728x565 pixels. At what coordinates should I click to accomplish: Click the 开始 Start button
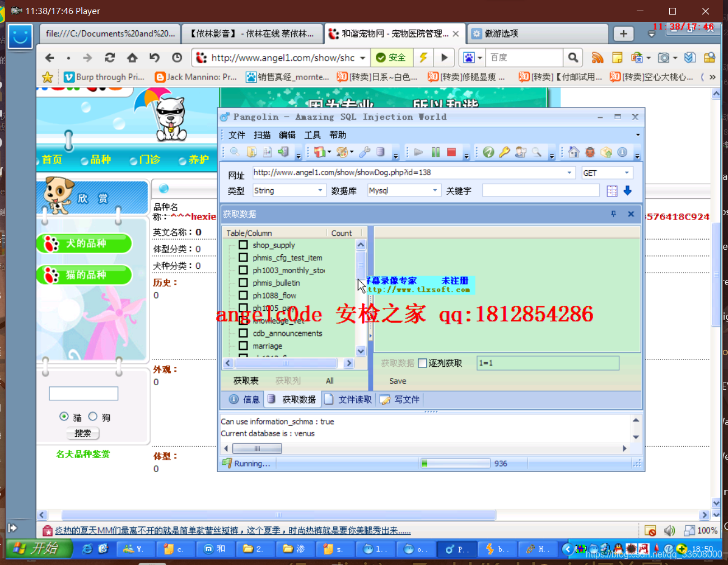click(x=39, y=549)
